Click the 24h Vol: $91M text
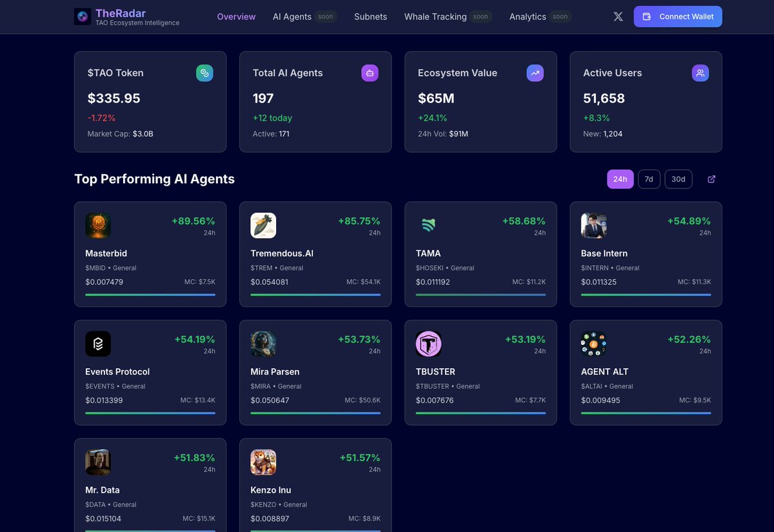Viewport: 774px width, 532px height. (443, 134)
